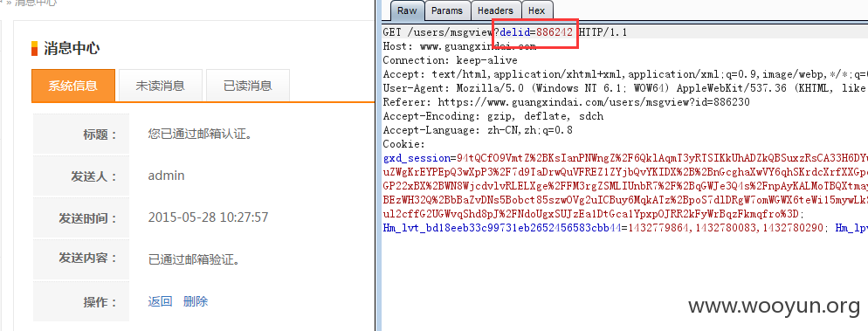Open the Hex tab

coord(536,10)
